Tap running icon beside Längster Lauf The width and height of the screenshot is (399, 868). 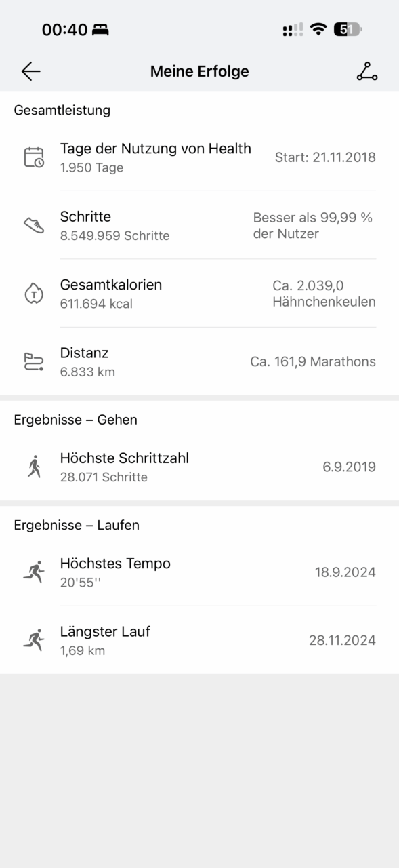(34, 640)
